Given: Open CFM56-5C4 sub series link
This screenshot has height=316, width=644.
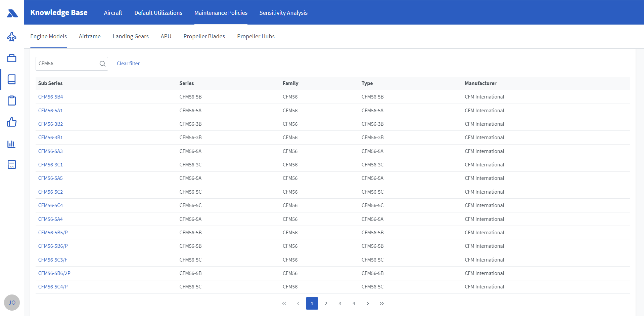Looking at the screenshot, I should (51, 205).
